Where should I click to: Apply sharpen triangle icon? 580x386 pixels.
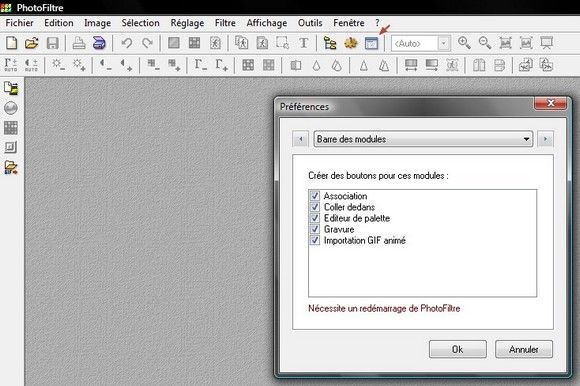point(364,66)
